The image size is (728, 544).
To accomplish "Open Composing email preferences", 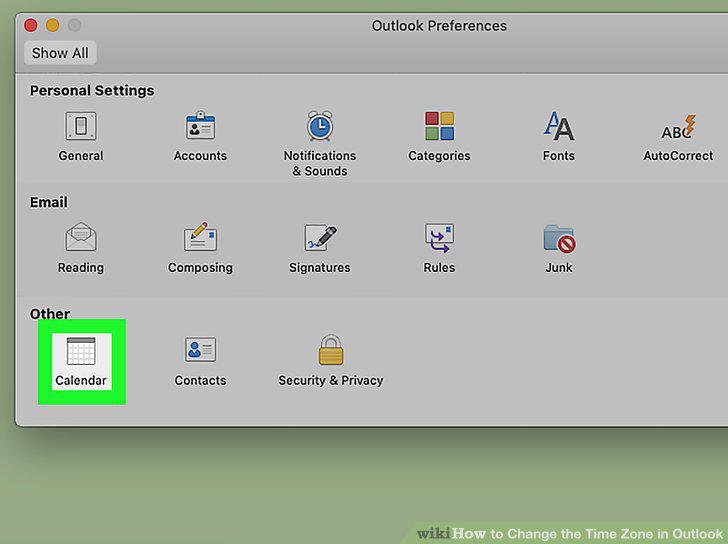I will pyautogui.click(x=200, y=248).
